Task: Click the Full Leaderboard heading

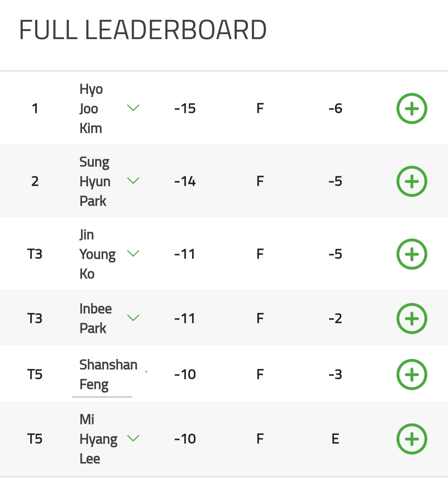Action: coord(142,30)
